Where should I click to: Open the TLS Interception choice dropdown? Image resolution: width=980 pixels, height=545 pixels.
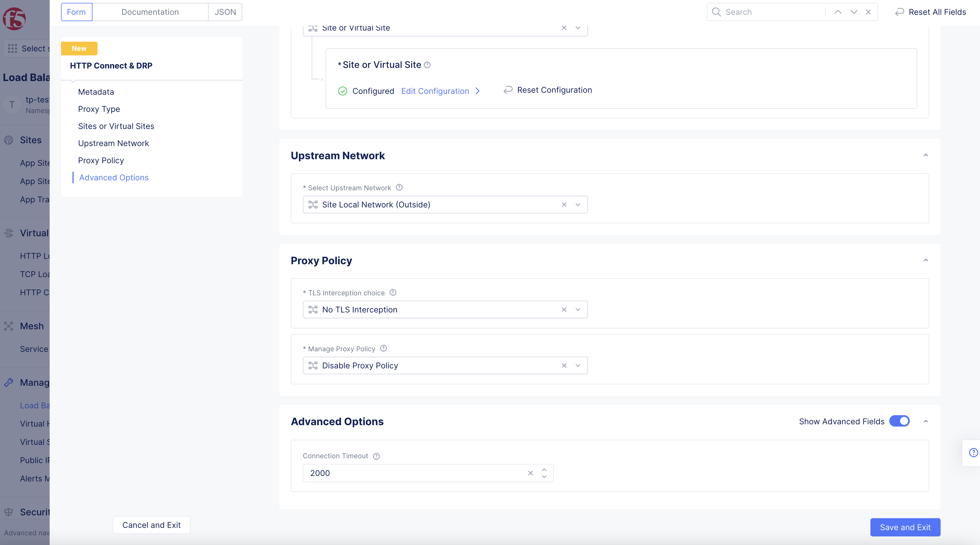[x=578, y=310]
